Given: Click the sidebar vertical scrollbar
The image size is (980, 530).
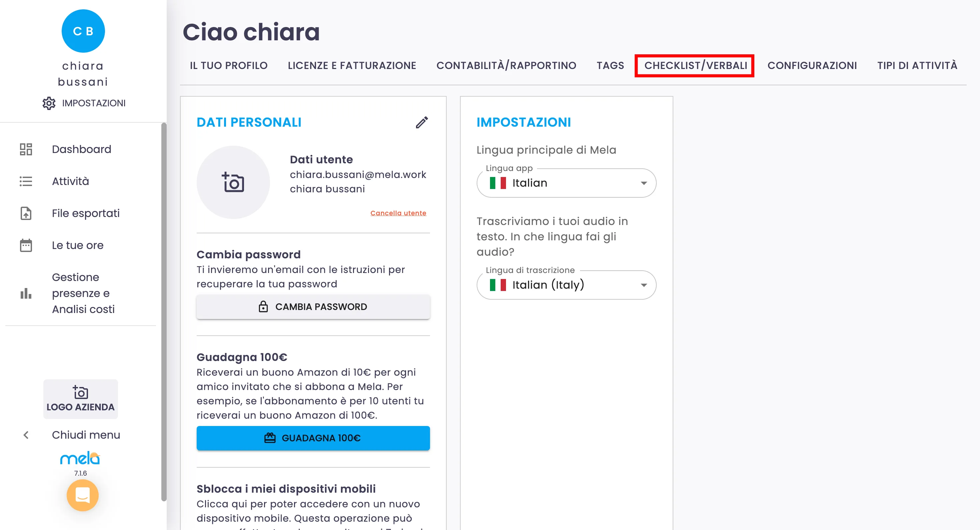Looking at the screenshot, I should (x=164, y=312).
